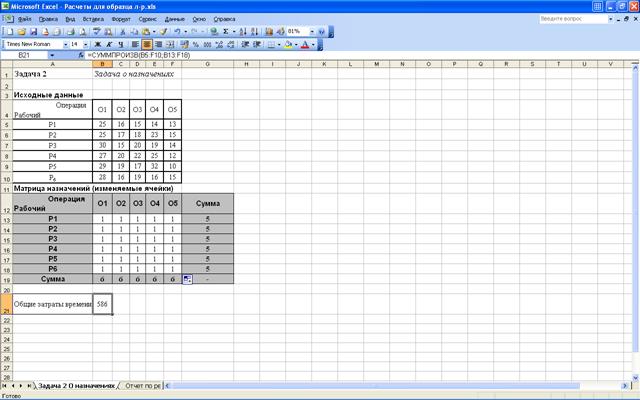Open the Правка menu
Image resolution: width=640 pixels, height=400 pixels.
[48, 19]
